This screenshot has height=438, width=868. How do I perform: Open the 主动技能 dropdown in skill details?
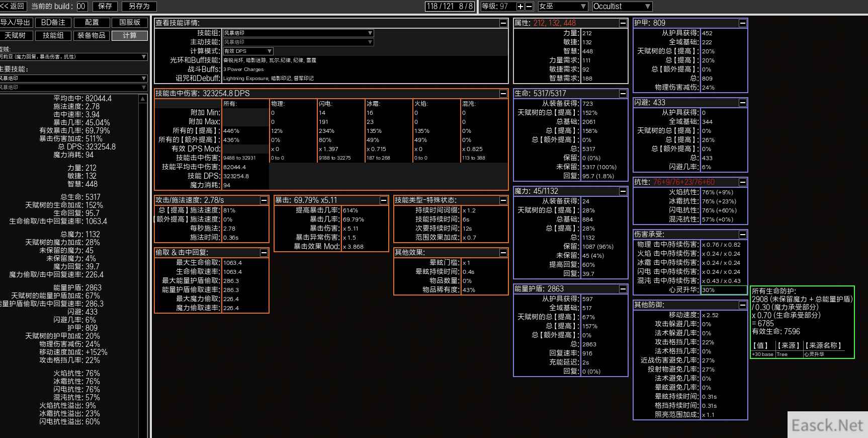298,42
